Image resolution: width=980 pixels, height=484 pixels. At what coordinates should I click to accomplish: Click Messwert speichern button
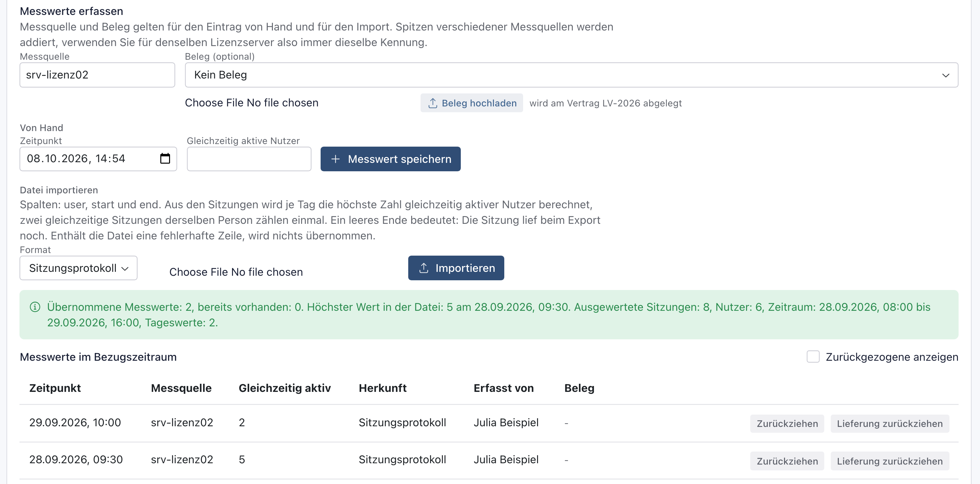pos(390,159)
